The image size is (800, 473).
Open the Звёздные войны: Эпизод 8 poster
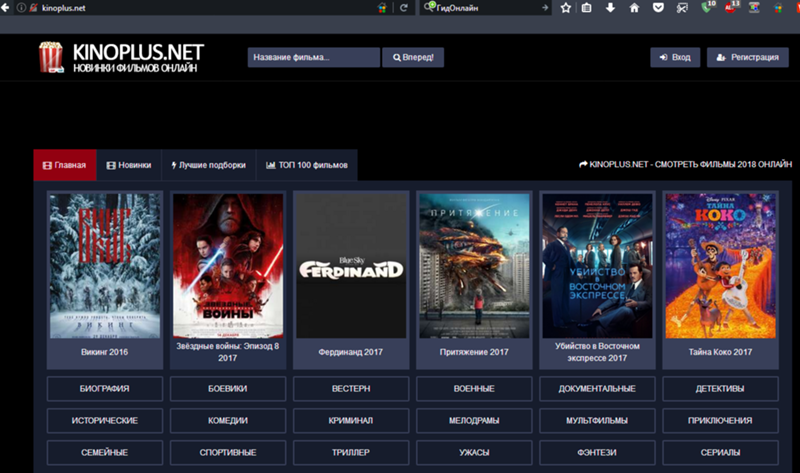pos(228,265)
